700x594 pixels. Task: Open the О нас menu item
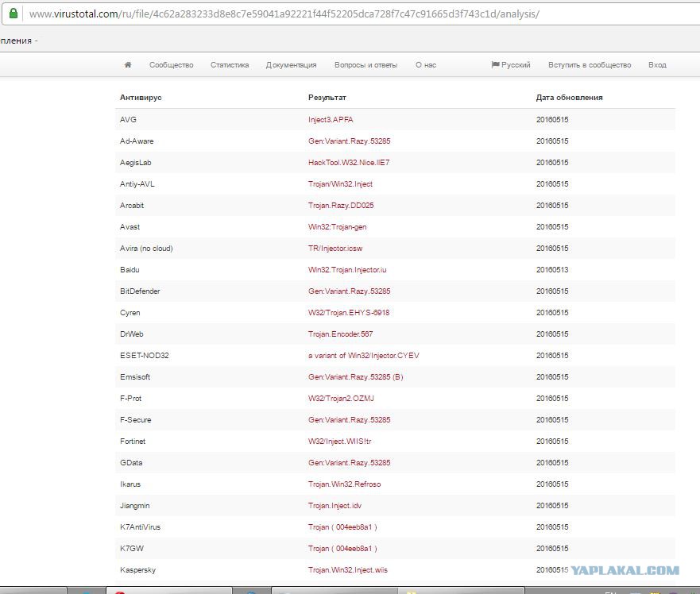(426, 64)
